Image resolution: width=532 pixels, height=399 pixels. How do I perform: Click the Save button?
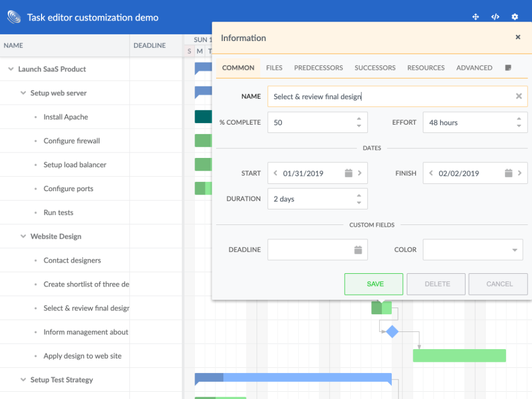coord(374,284)
